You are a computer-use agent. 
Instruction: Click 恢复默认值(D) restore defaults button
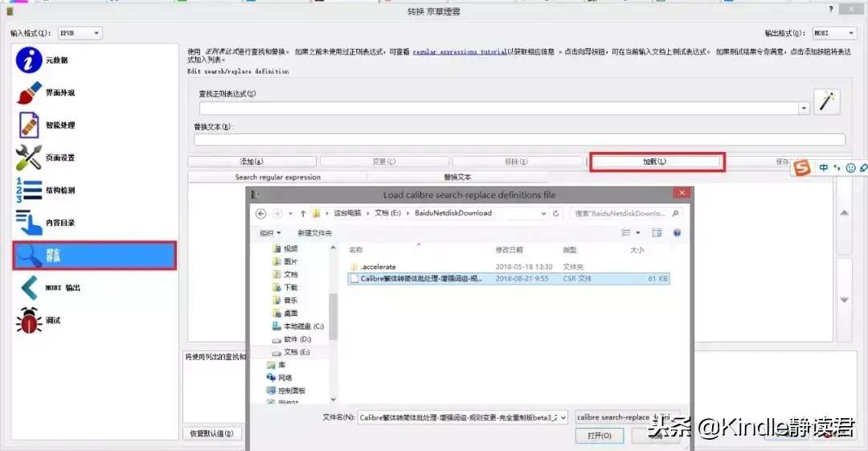coord(212,434)
